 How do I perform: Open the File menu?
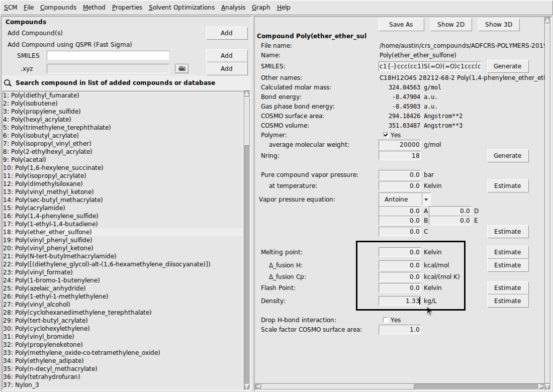click(29, 8)
